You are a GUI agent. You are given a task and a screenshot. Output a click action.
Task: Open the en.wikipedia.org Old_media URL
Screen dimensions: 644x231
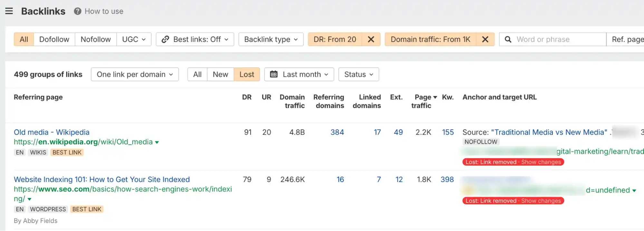point(83,142)
